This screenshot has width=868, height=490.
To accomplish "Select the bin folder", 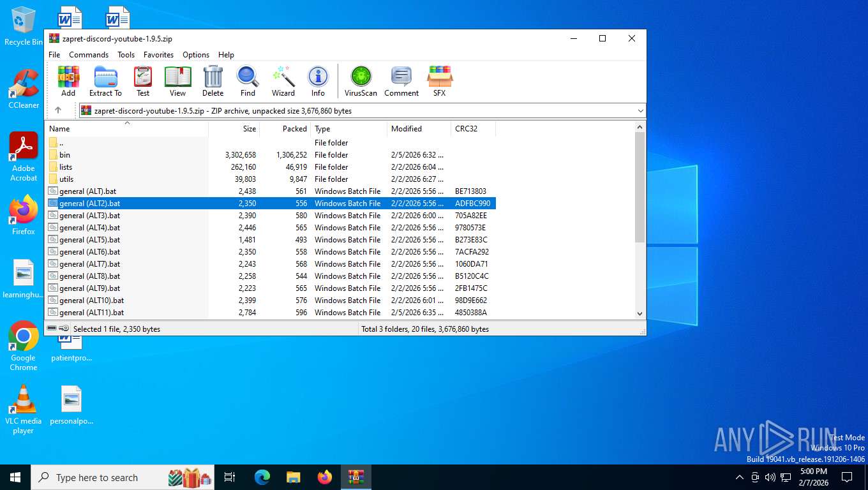I will (x=270, y=155).
